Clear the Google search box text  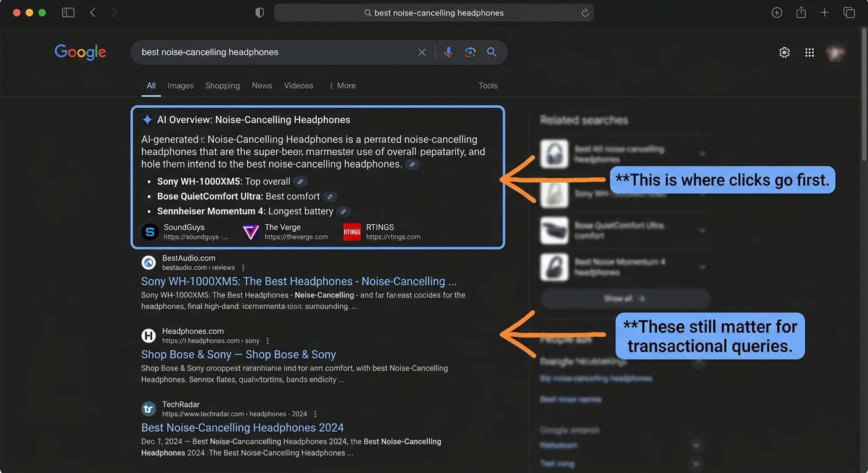click(422, 52)
